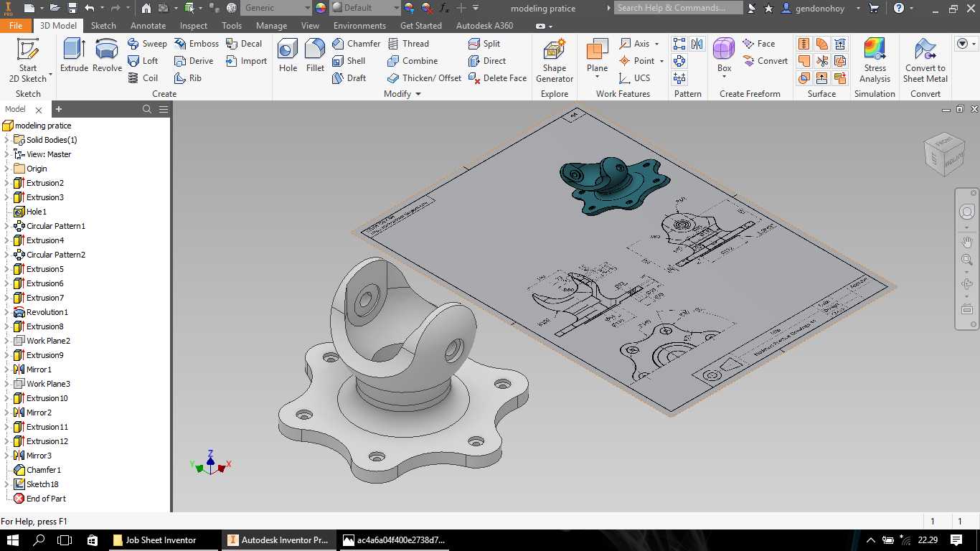Select the Extrude tool

coord(74,56)
